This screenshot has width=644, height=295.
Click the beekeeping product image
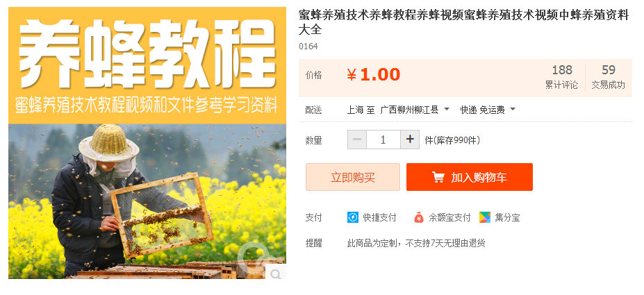coord(147,143)
